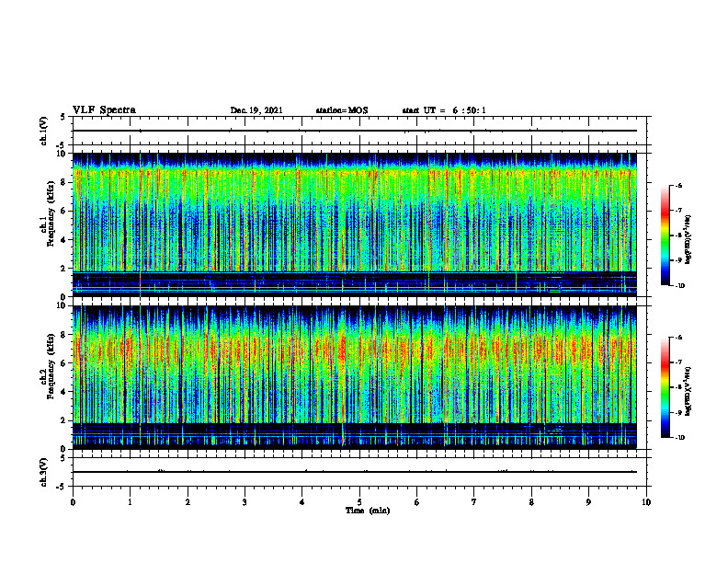The height and width of the screenshot is (563, 728).
Task: Click the '-5' tick on ch.3(V) axis
Action: tap(62, 487)
